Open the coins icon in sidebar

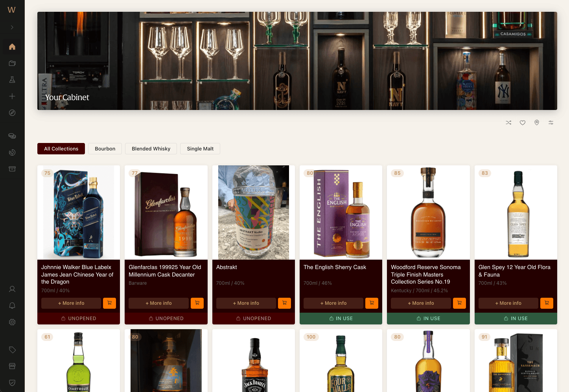point(12,136)
